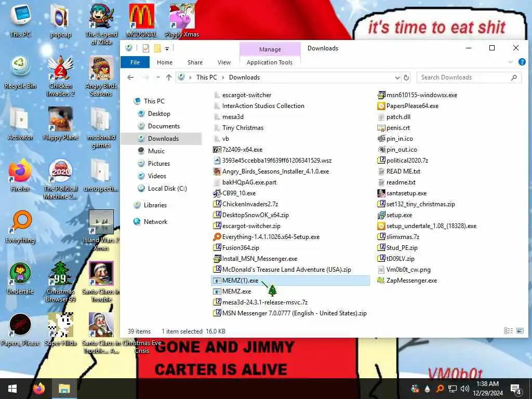Open Piggly Xmas desktop shortcut
Screen dimensions: 532x399
click(182, 21)
